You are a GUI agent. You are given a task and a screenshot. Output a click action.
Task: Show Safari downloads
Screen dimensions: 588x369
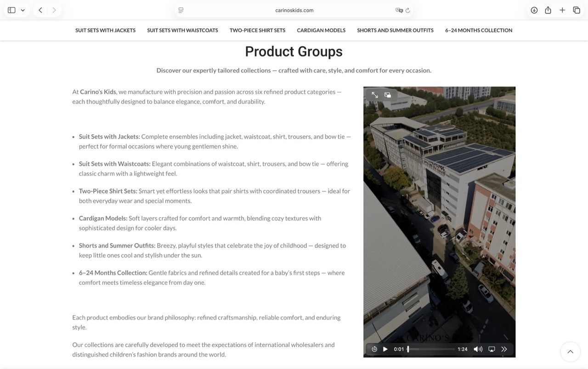click(534, 10)
